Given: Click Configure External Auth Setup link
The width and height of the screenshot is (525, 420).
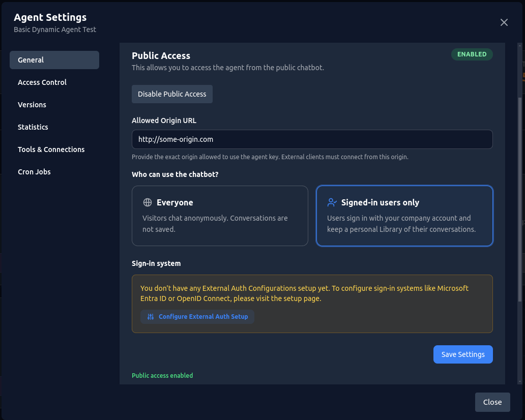Looking at the screenshot, I should (197, 317).
